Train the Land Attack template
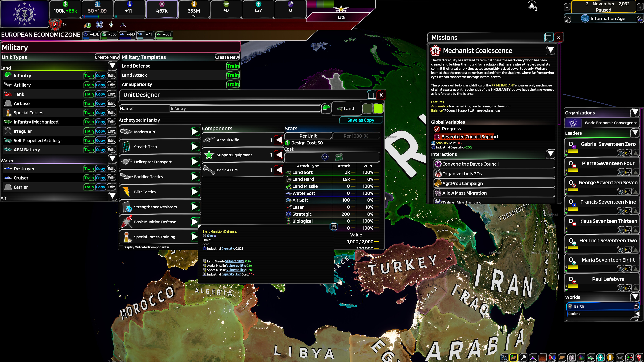This screenshot has height=362, width=644. (233, 75)
